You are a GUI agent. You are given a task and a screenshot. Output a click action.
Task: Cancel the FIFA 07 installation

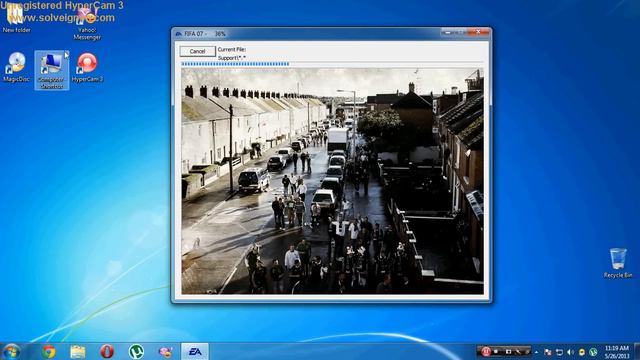pyautogui.click(x=198, y=51)
